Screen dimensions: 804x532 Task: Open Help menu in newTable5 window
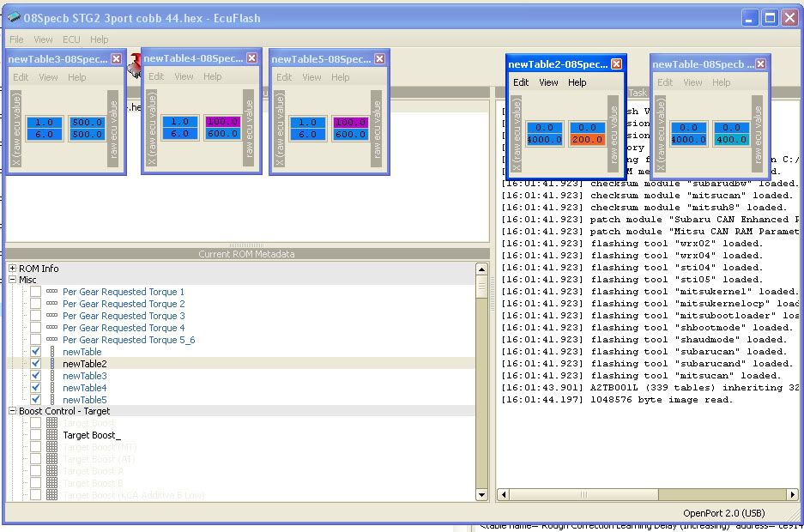pos(340,77)
